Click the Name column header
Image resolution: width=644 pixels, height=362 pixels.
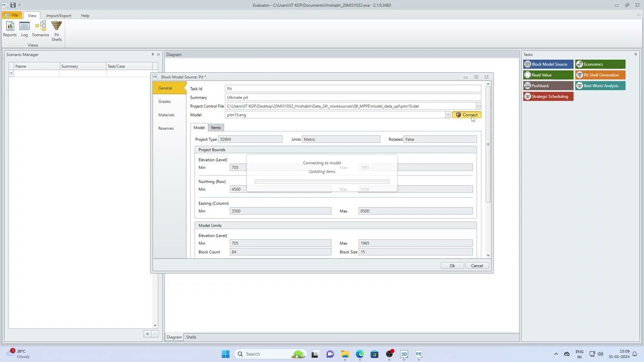(36, 66)
